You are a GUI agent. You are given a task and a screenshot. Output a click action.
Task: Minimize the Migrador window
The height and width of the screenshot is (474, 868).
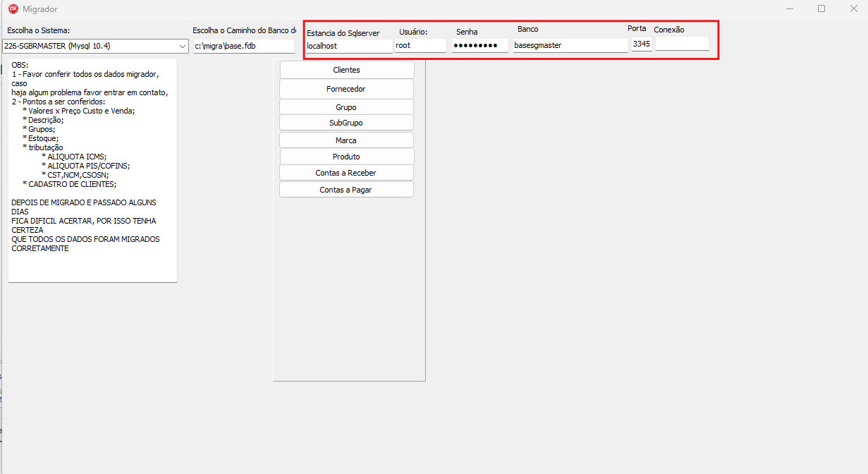pos(788,9)
